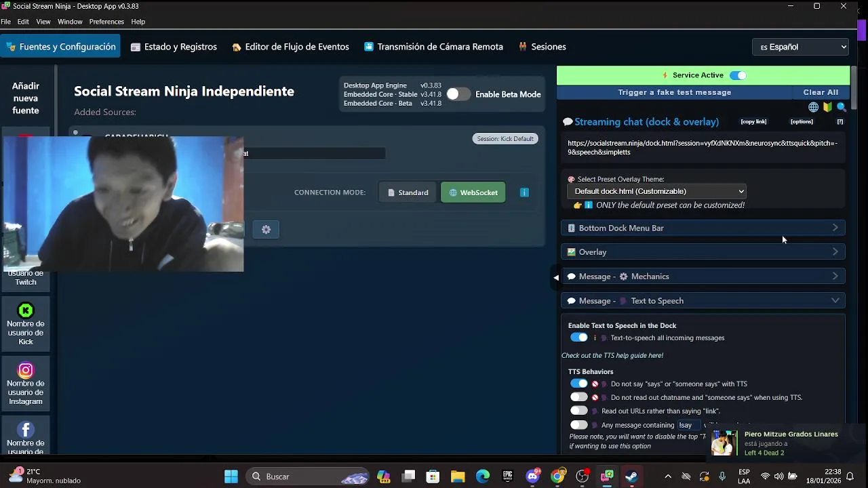
Task: Click [copy link] for Streaming chat
Action: pyautogui.click(x=753, y=122)
